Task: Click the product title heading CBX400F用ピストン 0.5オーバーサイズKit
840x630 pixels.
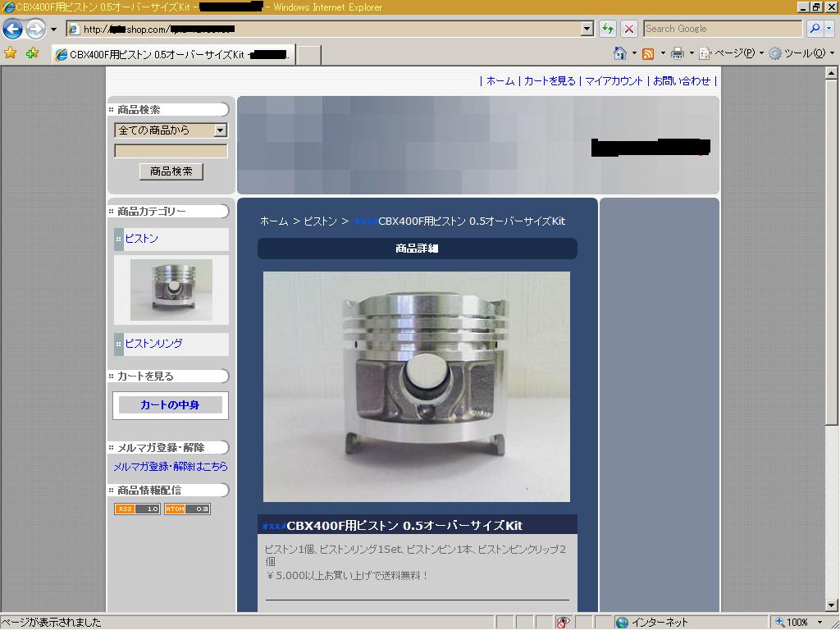Action: tap(404, 526)
